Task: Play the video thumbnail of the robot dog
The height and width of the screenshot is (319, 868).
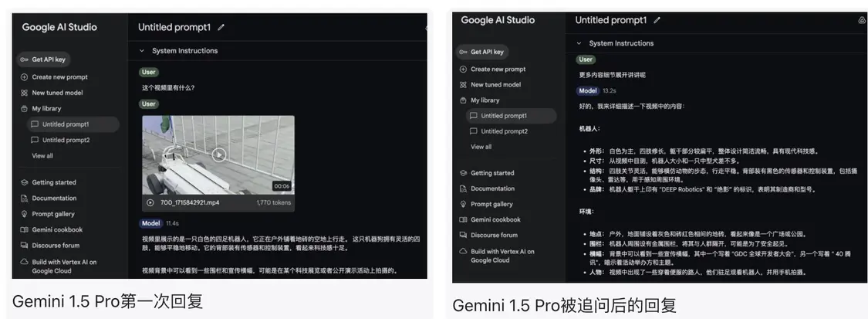Action: [218, 154]
